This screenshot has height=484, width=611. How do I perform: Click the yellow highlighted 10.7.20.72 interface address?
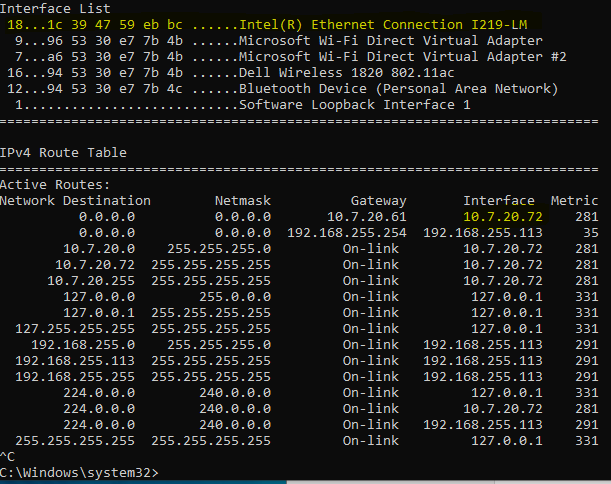pos(503,217)
